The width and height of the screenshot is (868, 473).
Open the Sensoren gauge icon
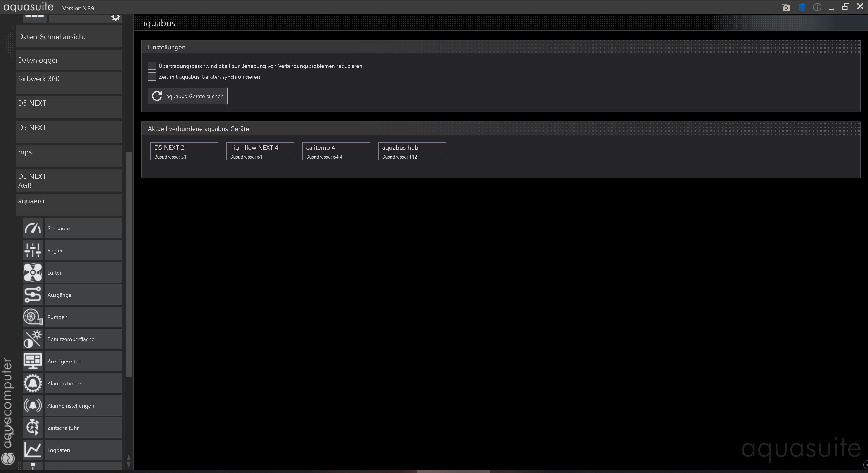coord(33,228)
